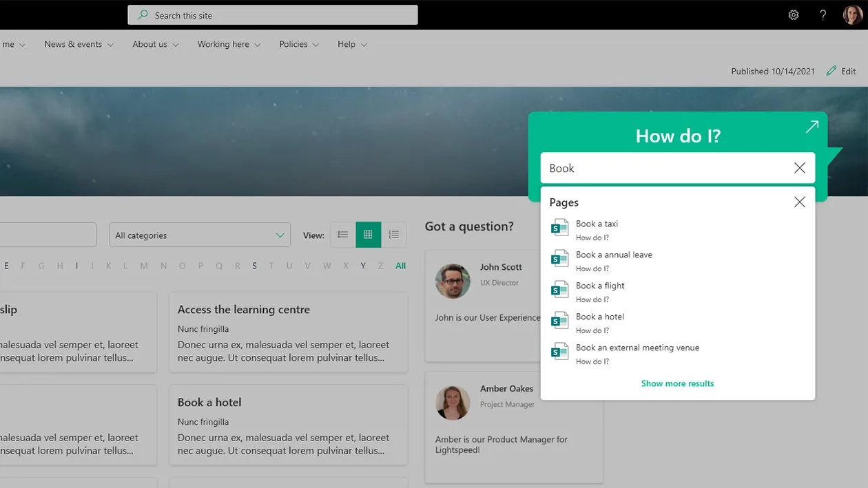The image size is (868, 488).
Task: Click the document icon beside Book a hotel
Action: tap(559, 320)
